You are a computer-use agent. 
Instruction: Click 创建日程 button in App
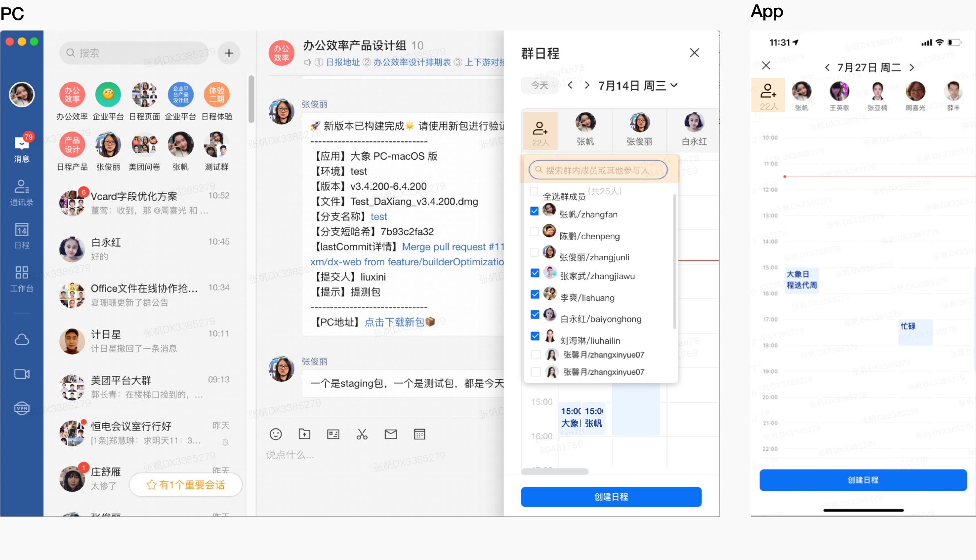863,480
